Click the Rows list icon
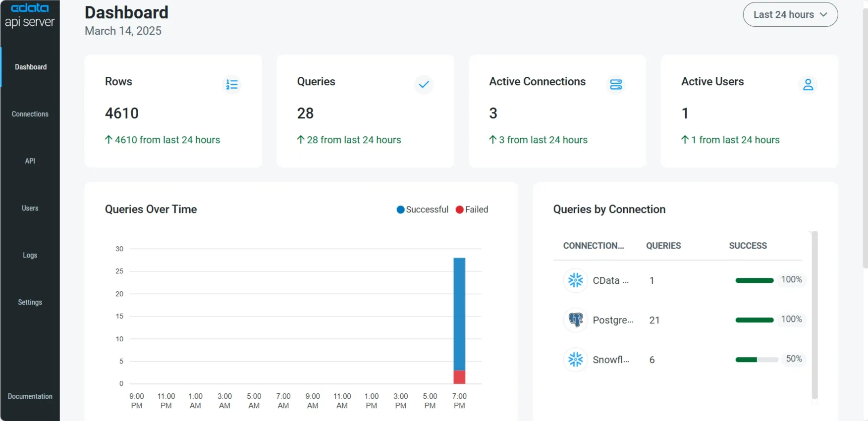The width and height of the screenshot is (868, 421). [232, 85]
